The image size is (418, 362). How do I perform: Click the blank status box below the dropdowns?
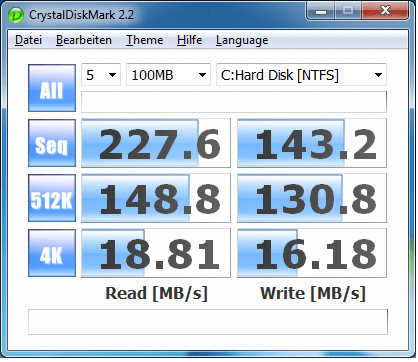tap(234, 102)
